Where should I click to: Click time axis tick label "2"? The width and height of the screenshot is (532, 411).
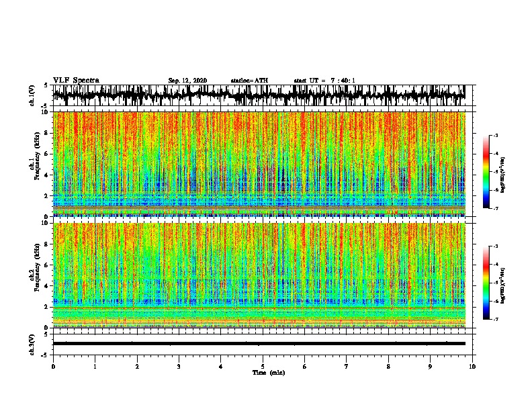click(x=137, y=367)
